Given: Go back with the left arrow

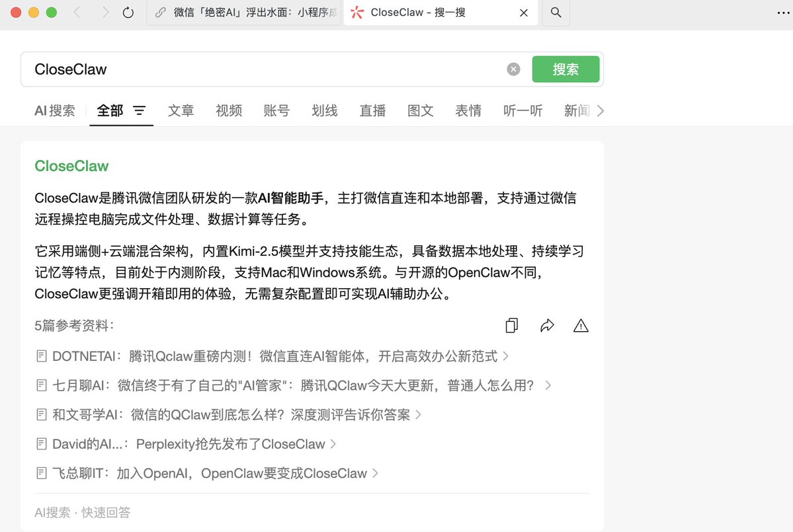Looking at the screenshot, I should (x=77, y=12).
